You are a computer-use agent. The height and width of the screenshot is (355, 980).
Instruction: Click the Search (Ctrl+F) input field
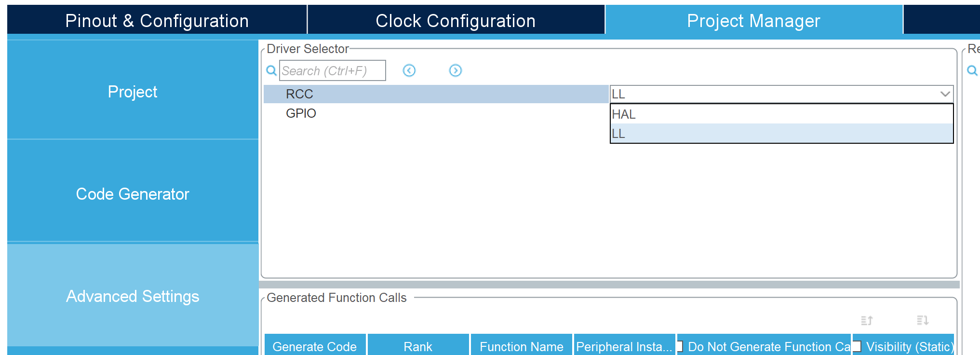coord(333,71)
